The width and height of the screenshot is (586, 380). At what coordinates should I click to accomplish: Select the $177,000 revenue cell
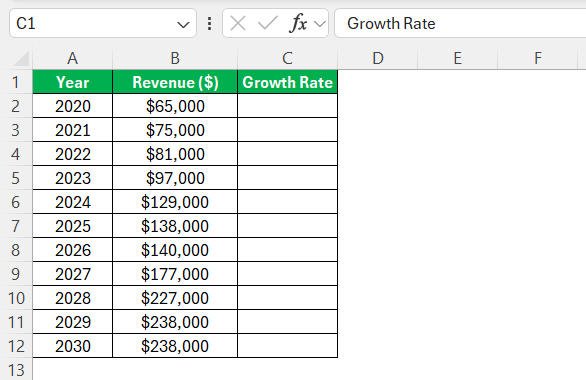point(175,274)
